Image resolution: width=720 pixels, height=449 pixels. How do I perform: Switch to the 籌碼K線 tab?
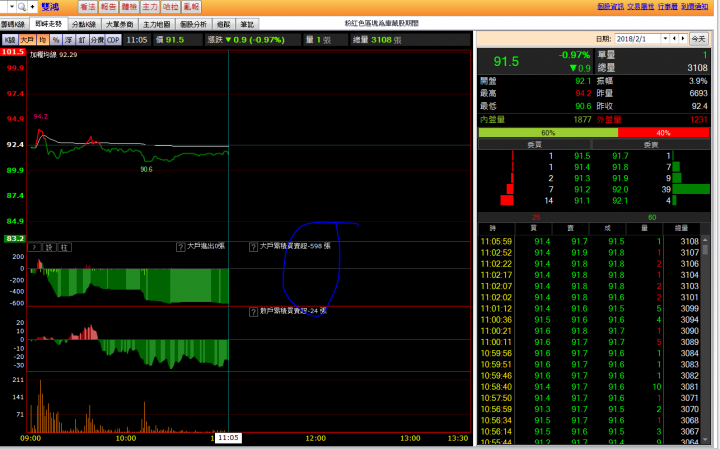click(x=13, y=24)
